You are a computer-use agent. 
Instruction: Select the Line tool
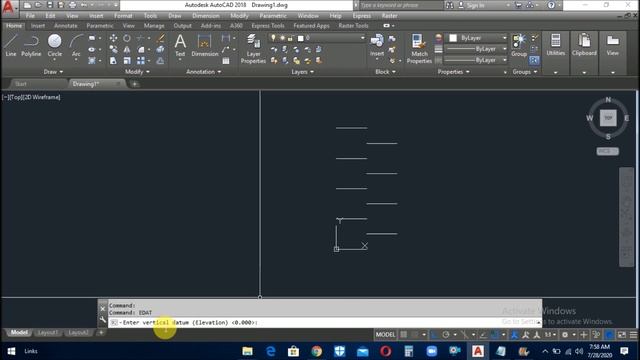11,45
